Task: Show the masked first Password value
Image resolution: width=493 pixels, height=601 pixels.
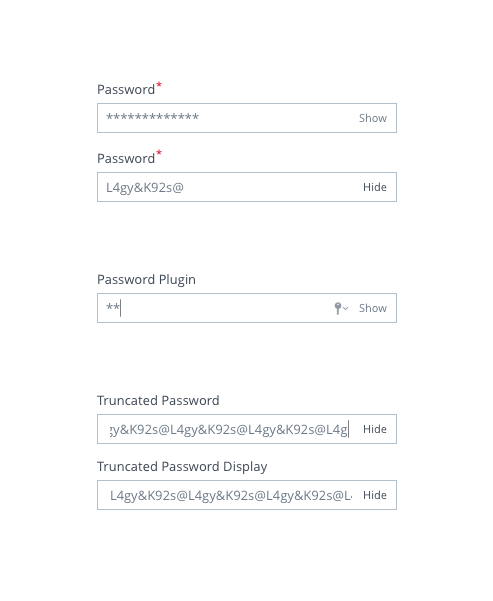Action: (x=373, y=118)
